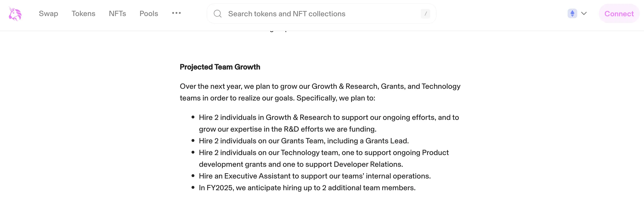Click the Technology team hiring bullet text
Screen dimensions: 644x223
pos(323,158)
